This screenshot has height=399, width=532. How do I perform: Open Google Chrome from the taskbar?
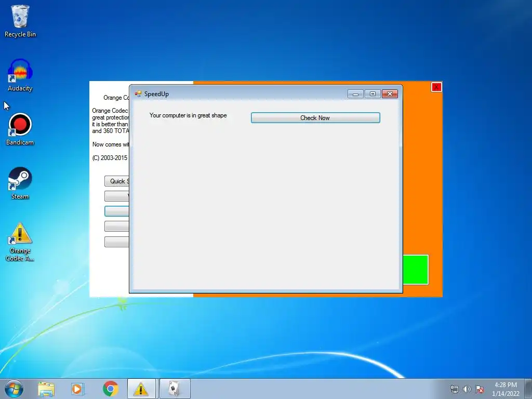click(110, 389)
